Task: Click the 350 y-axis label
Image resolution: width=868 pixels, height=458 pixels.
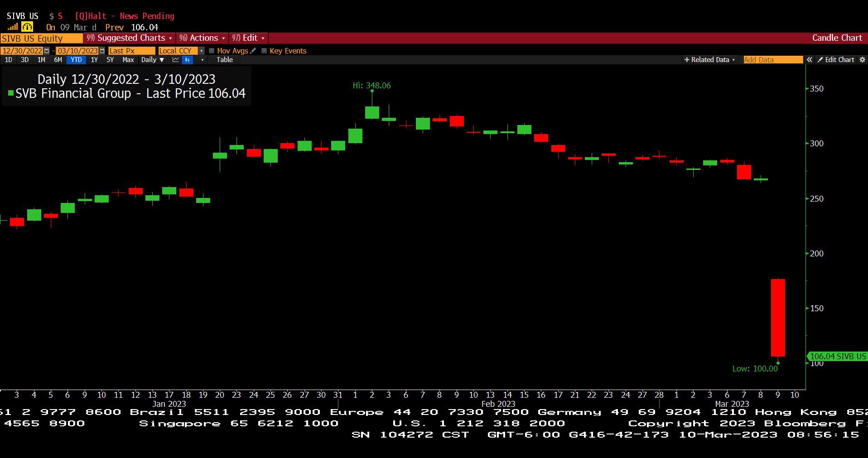Action: coord(817,89)
